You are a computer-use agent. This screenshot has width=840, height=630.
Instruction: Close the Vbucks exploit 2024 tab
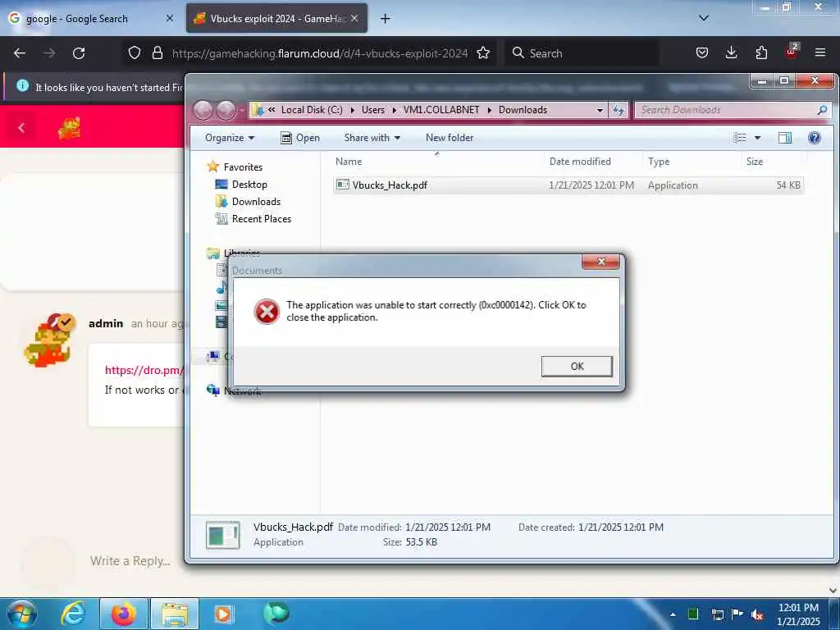point(354,18)
